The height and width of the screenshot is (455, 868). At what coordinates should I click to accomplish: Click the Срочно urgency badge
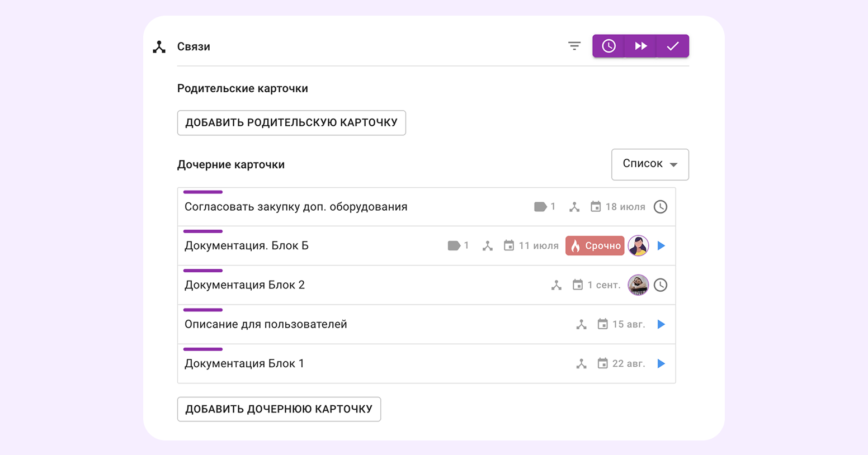(595, 245)
